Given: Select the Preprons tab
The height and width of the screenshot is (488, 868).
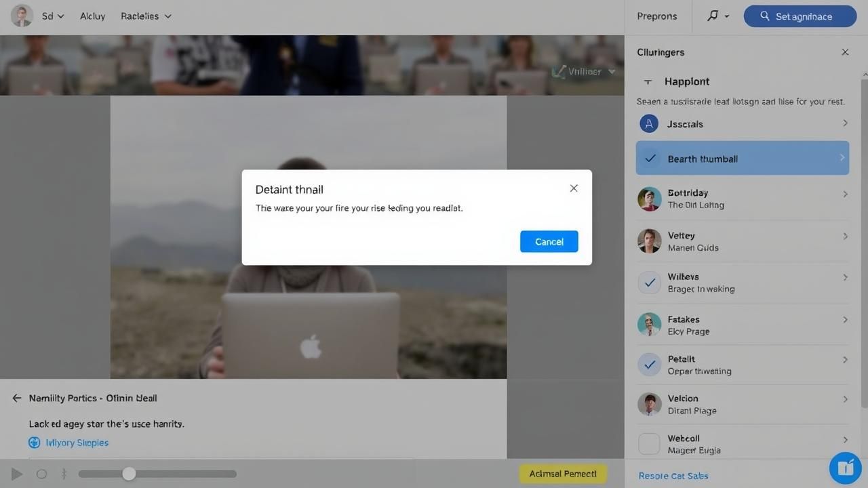Looking at the screenshot, I should 656,16.
